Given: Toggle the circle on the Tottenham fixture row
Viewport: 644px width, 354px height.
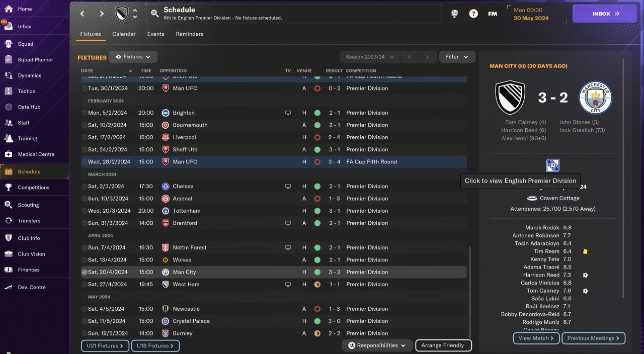Looking at the screenshot, I should pyautogui.click(x=84, y=211).
